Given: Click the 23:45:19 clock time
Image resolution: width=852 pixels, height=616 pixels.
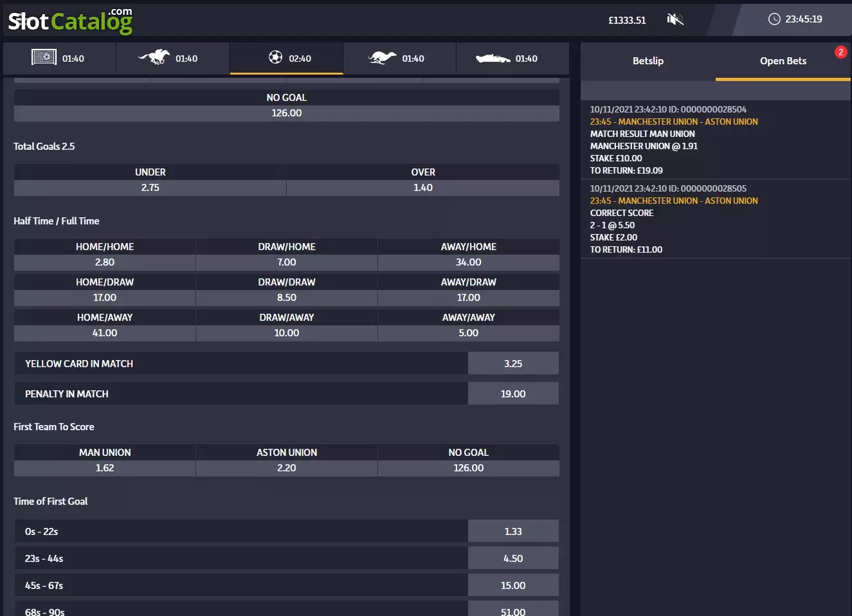Looking at the screenshot, I should pos(804,19).
